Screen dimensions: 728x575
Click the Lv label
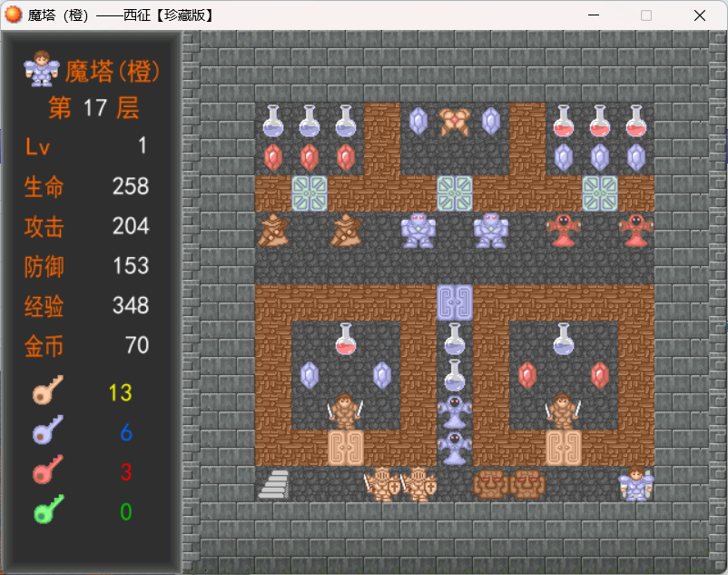[37, 147]
